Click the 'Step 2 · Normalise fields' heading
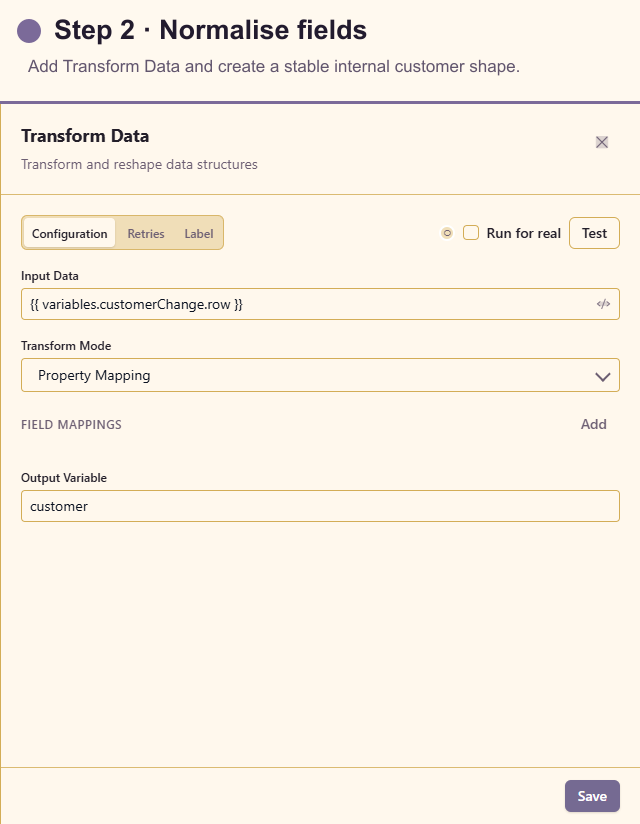This screenshot has height=824, width=640. (x=210, y=29)
